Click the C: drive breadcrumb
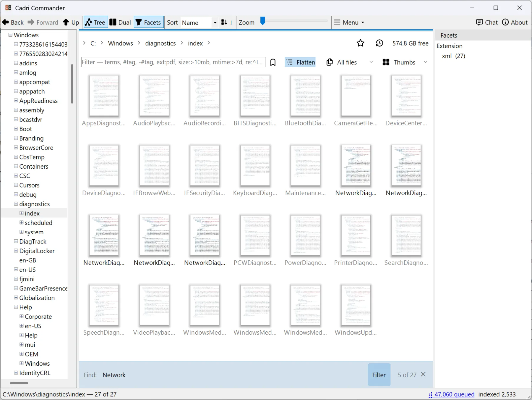Viewport: 532px width, 400px height. tap(93, 43)
